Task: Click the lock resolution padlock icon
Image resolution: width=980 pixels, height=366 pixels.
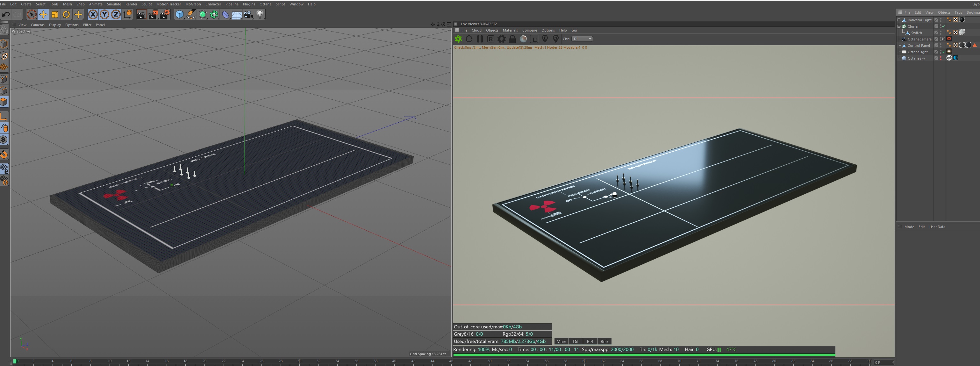Action: [x=512, y=39]
